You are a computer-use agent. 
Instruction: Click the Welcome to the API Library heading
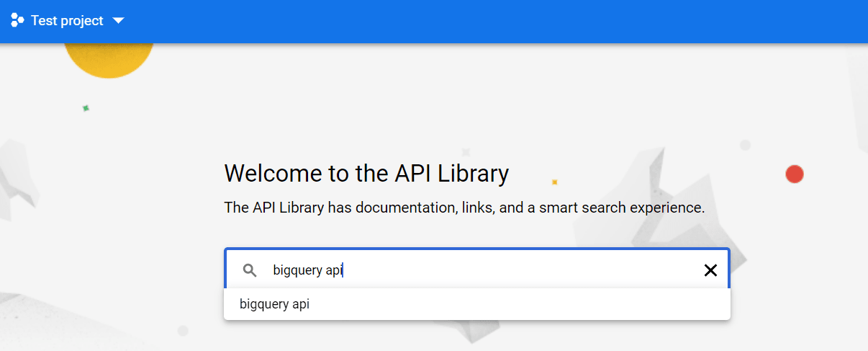coord(366,174)
